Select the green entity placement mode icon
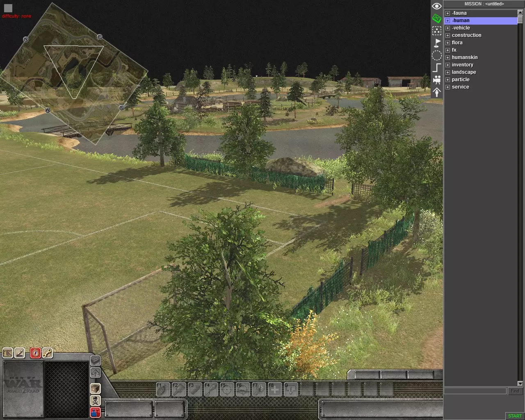Viewport: 525px width, 420px height. 437,18
